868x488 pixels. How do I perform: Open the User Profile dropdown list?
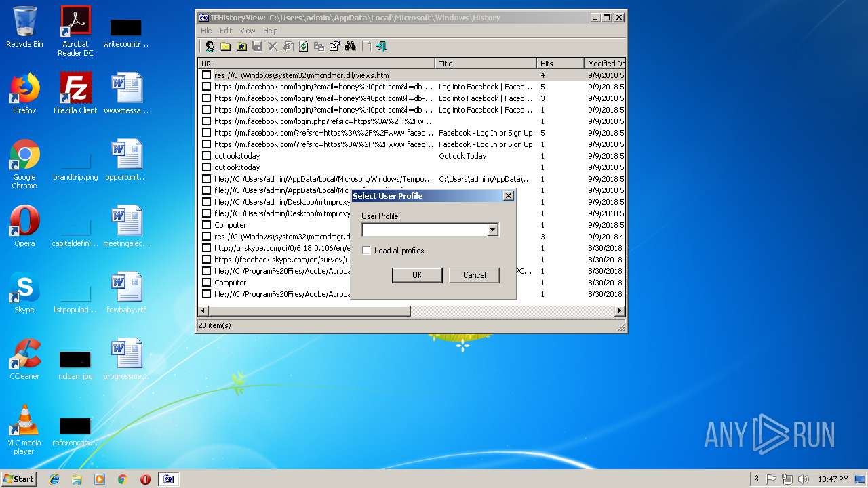(x=493, y=230)
